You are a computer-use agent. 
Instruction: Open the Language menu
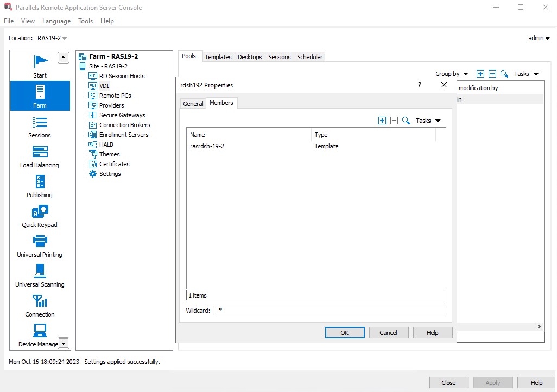56,21
